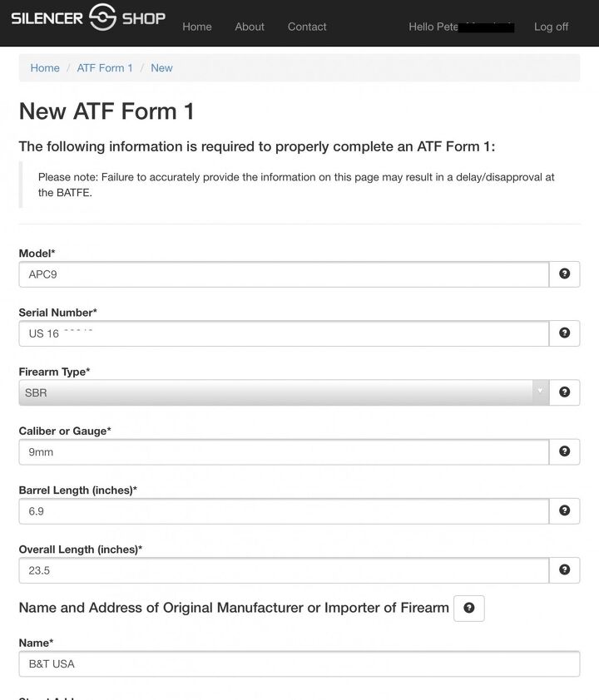Open Contact in top navigation

point(307,27)
